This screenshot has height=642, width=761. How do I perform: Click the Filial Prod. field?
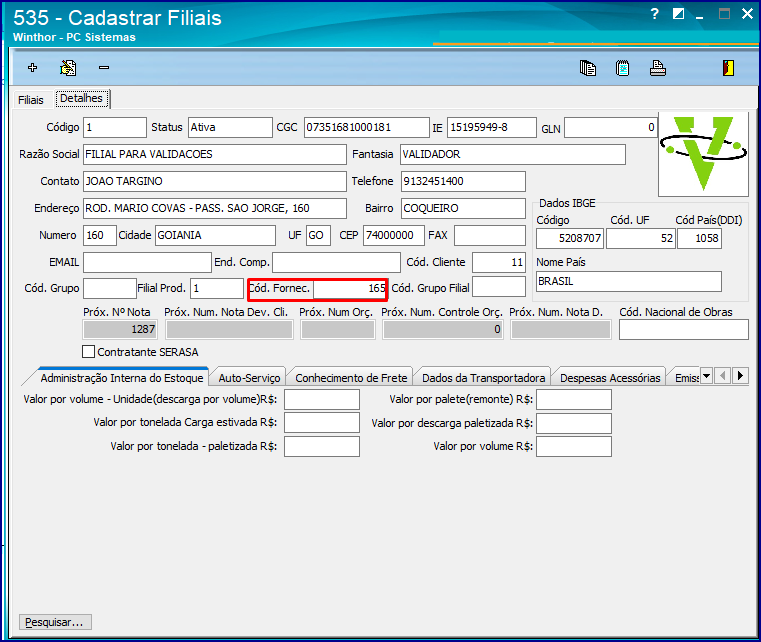click(216, 288)
